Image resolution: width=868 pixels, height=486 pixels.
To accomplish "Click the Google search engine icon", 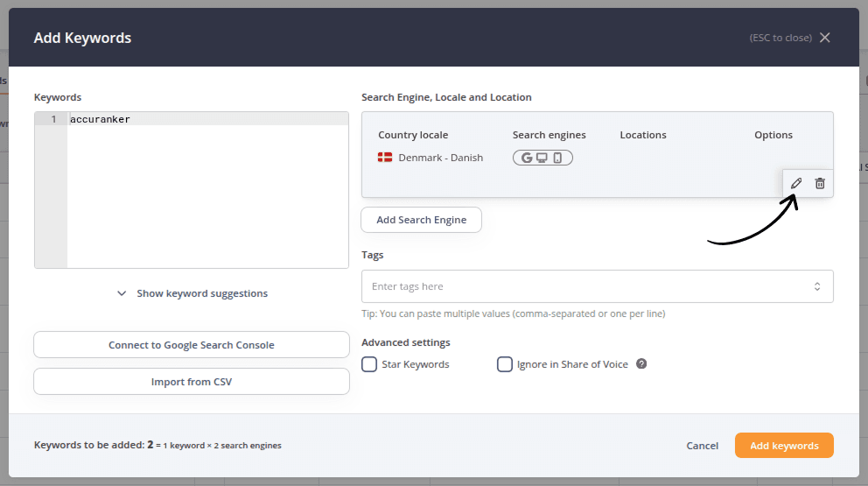I will (527, 158).
